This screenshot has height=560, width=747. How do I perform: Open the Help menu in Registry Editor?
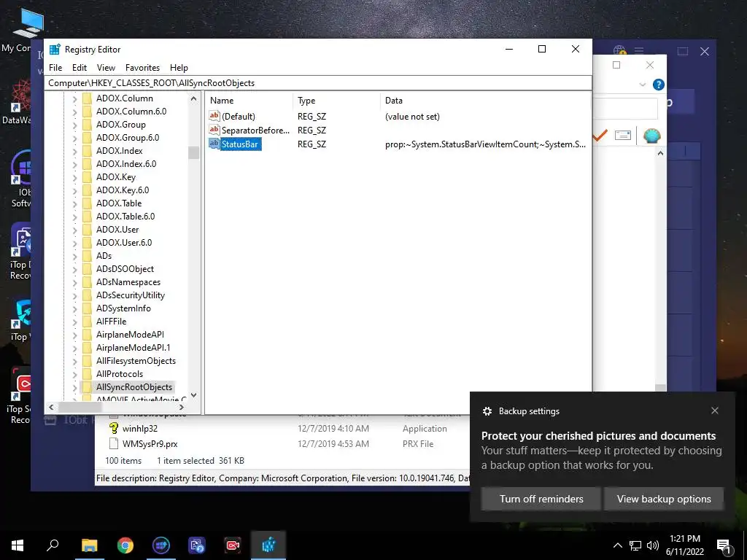click(179, 68)
